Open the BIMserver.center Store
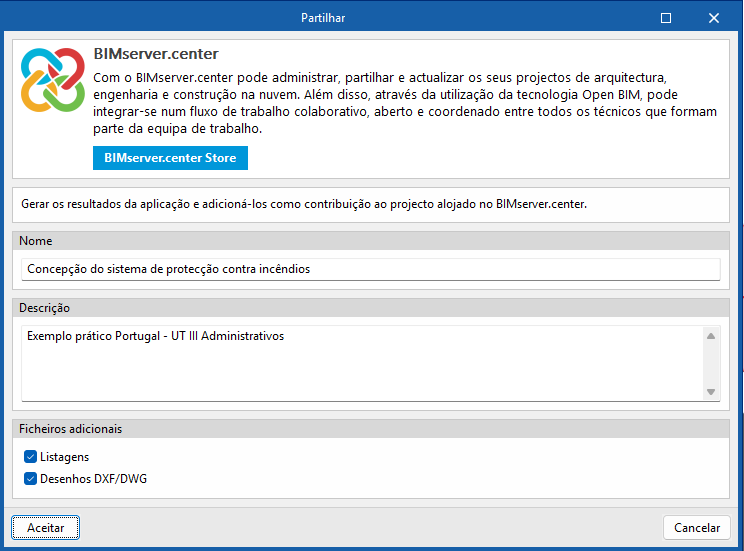Screen dimensions: 744x551 click(170, 158)
